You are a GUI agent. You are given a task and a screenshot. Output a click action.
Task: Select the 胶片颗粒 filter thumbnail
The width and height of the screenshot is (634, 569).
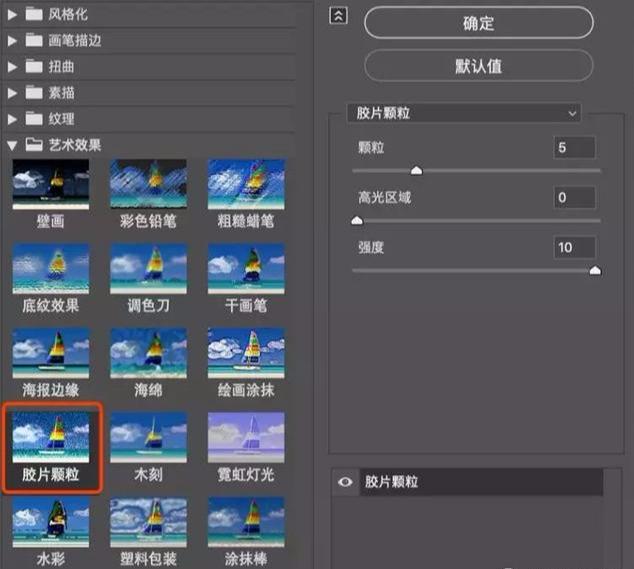tap(51, 438)
